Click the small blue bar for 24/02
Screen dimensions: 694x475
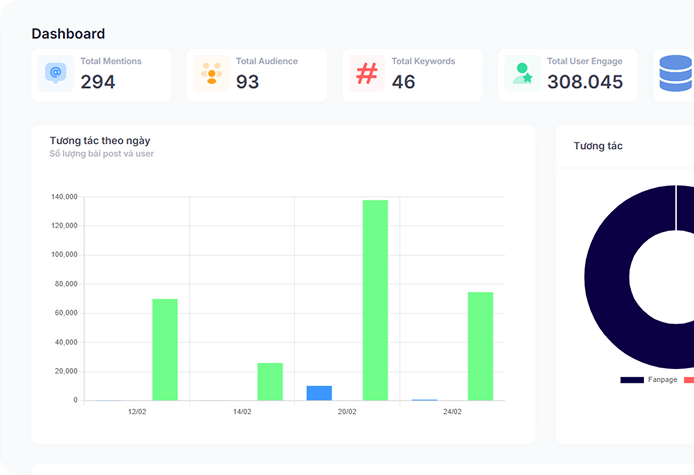tap(424, 400)
